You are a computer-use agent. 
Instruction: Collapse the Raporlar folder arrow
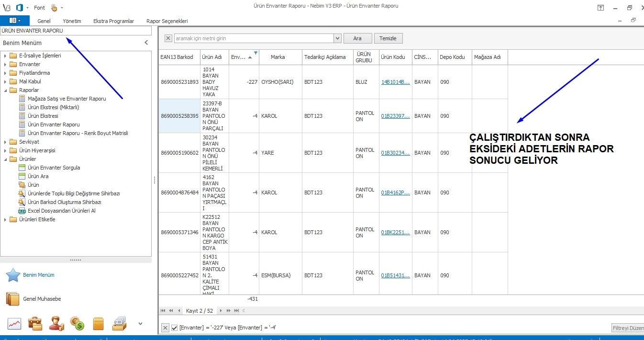pos(5,90)
